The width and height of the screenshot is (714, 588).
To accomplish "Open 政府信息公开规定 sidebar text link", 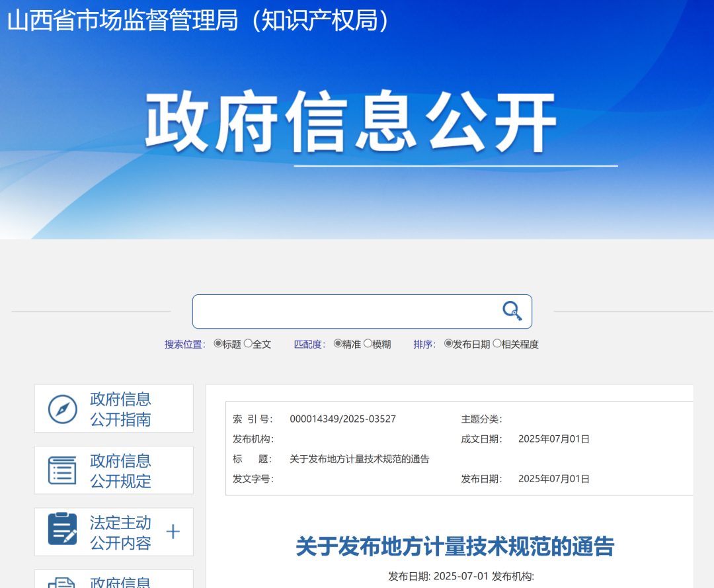I will click(x=120, y=470).
